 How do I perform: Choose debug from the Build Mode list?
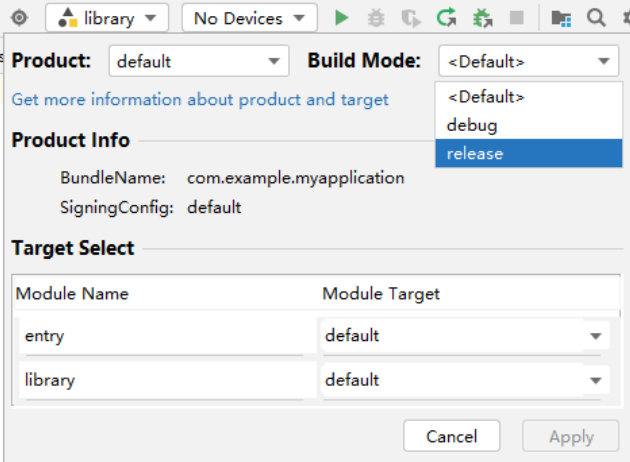click(528, 125)
